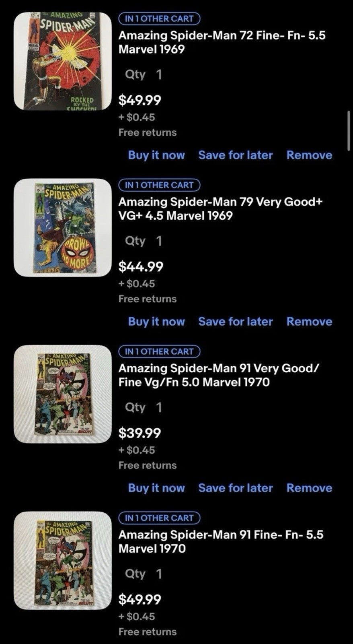
Task: Buy Amazing Spider-Man 79 now
Action: coord(156,322)
